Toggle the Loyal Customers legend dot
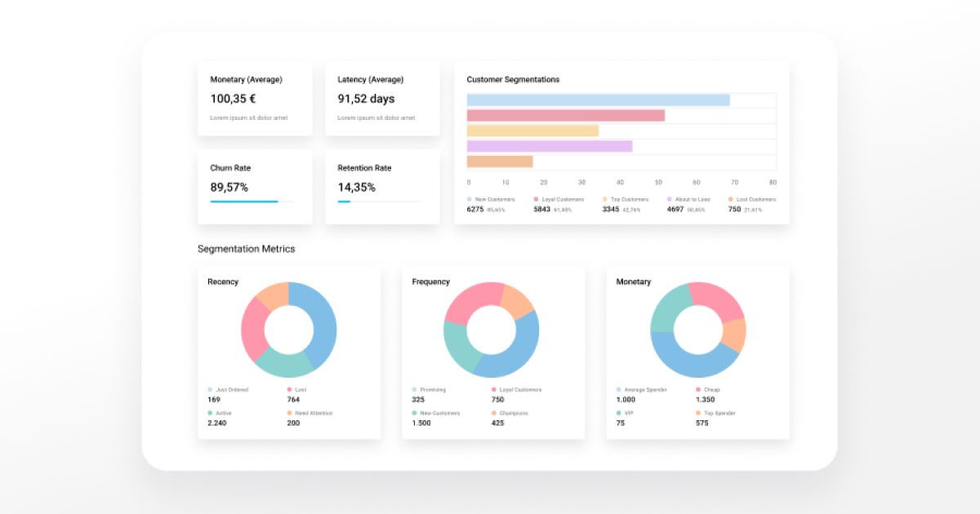 click(x=537, y=199)
